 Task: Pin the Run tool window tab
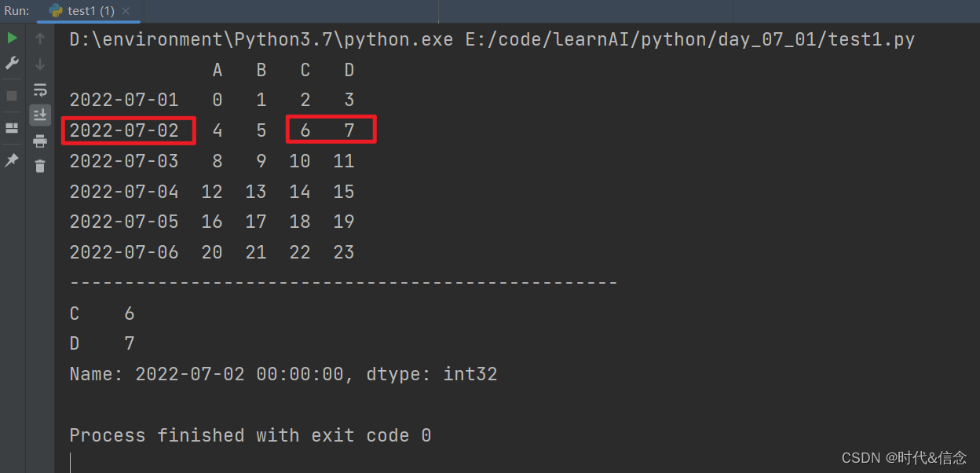[x=11, y=160]
